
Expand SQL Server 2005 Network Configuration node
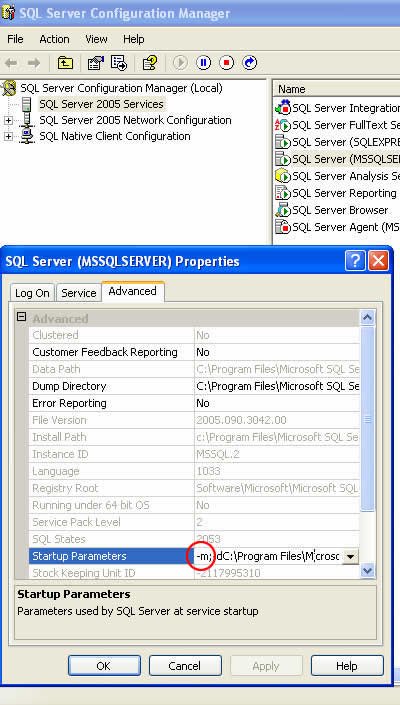tap(8, 120)
